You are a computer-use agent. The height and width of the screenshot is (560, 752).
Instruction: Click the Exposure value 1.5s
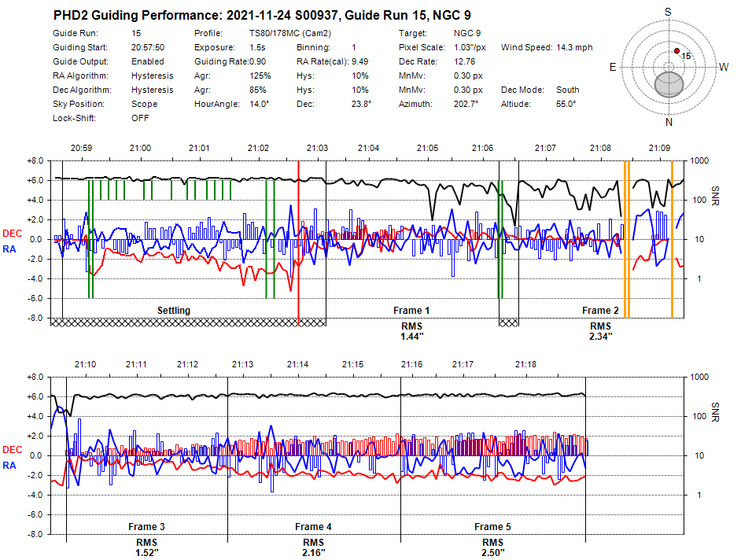[257, 47]
